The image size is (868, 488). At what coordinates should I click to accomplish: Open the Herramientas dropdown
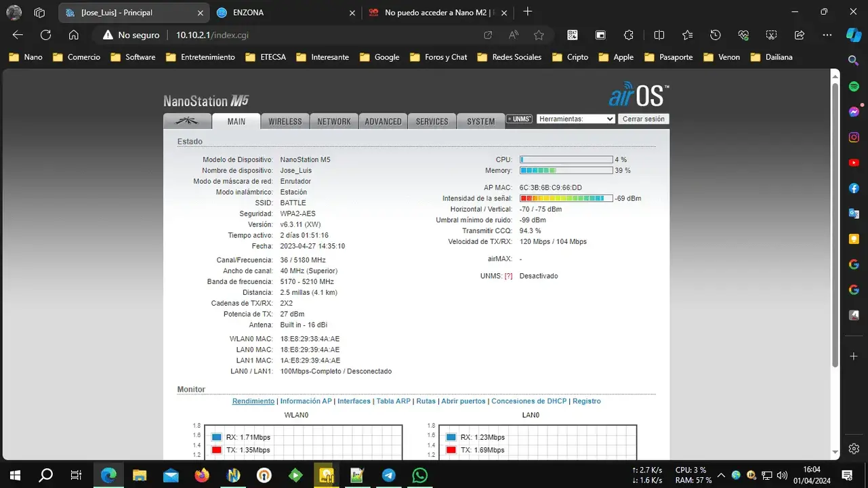(576, 119)
